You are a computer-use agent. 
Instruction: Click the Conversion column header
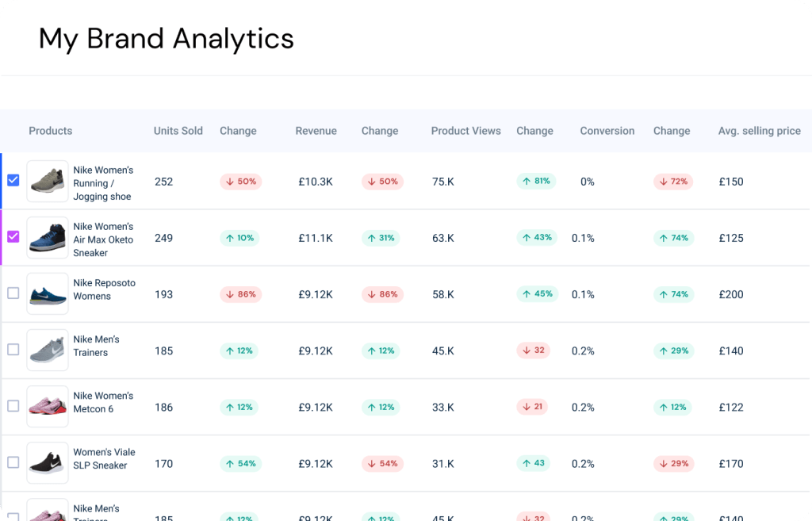(x=607, y=131)
